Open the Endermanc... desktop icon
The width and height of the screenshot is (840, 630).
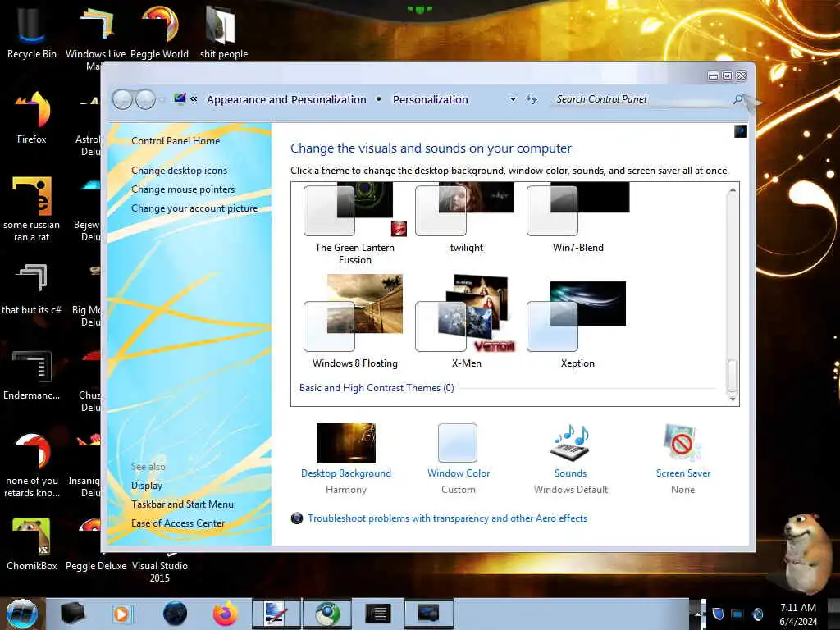click(x=31, y=373)
